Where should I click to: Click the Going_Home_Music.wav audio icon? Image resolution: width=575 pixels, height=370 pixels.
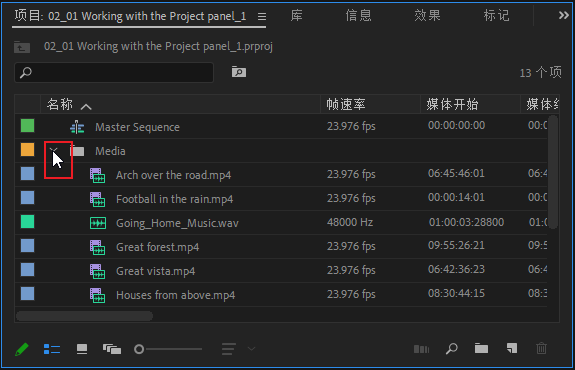98,223
